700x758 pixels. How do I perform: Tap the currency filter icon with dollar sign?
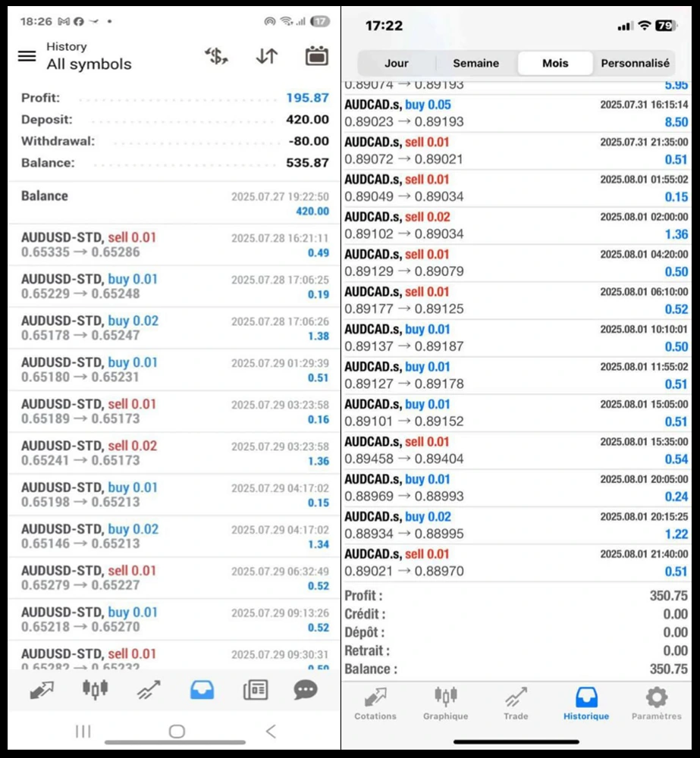click(217, 56)
